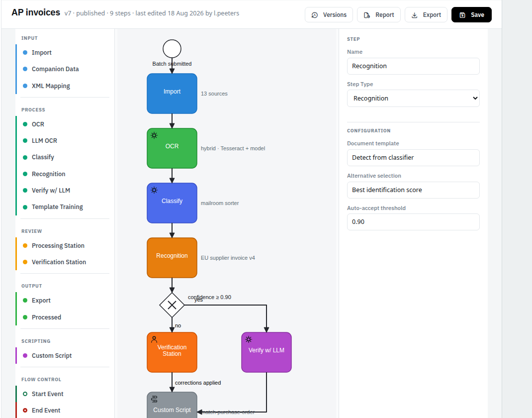532x418 pixels.
Task: Click the purple dot beside Custom Script
Action: coord(25,355)
